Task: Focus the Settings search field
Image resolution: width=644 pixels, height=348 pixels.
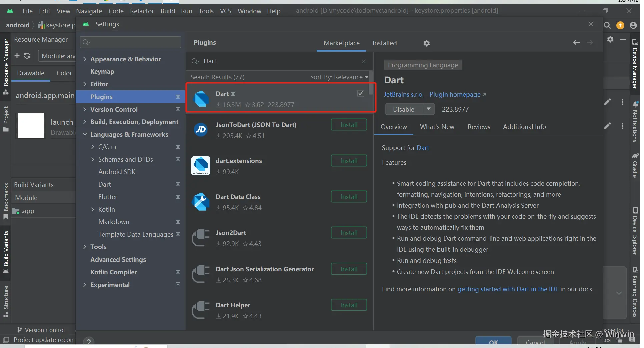Action: pyautogui.click(x=130, y=42)
